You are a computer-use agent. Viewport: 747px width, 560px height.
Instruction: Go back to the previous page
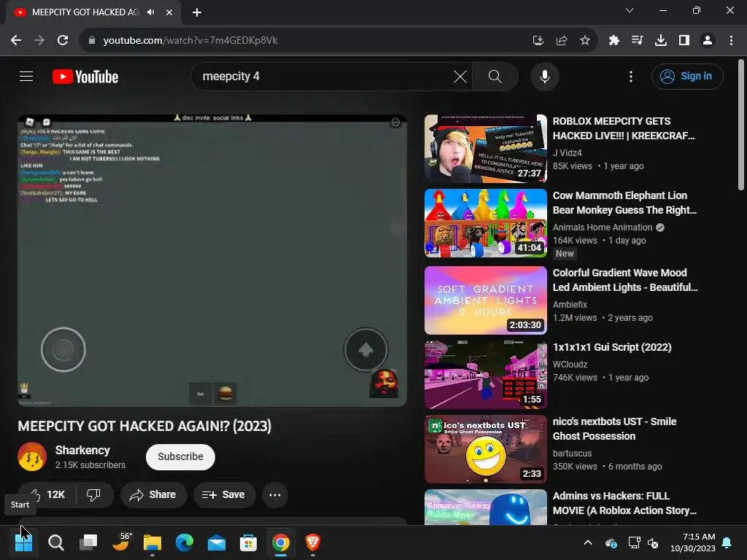[16, 41]
